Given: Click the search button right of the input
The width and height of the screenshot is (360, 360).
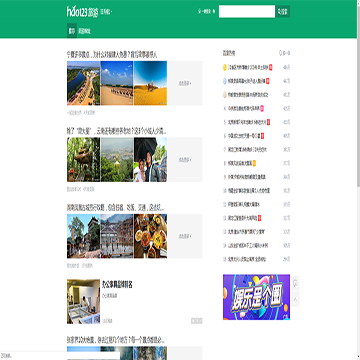Looking at the screenshot, I should (x=283, y=11).
